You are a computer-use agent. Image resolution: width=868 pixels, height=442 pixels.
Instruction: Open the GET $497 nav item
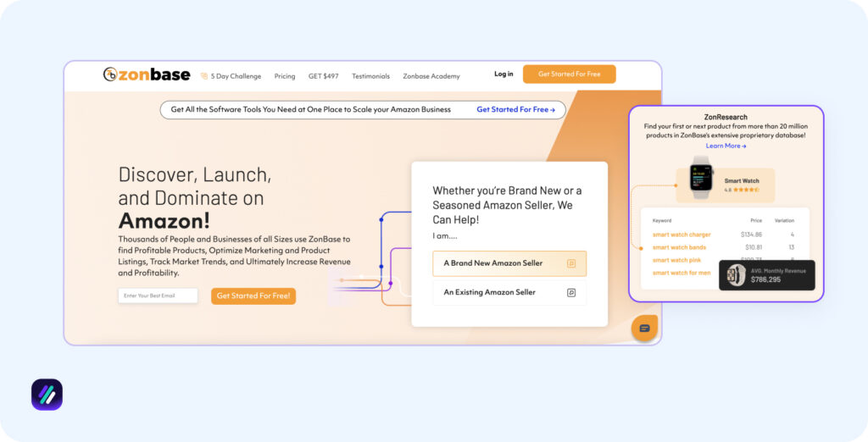point(323,76)
